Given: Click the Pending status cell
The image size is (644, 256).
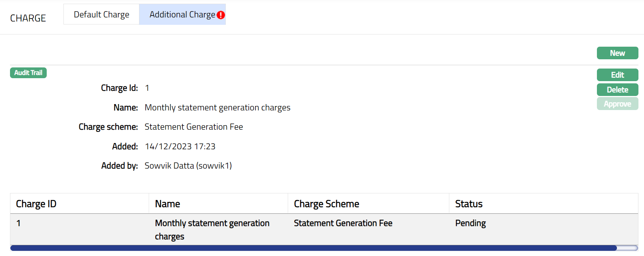Looking at the screenshot, I should [x=470, y=223].
